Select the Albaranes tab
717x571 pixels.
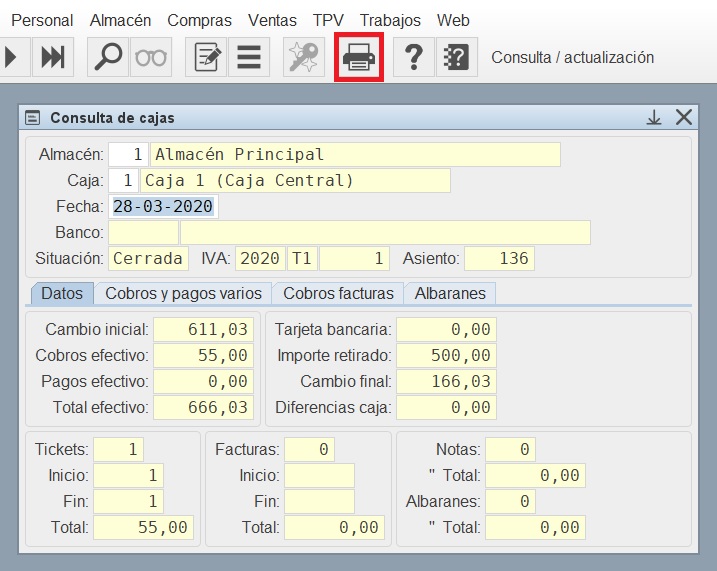coord(450,293)
